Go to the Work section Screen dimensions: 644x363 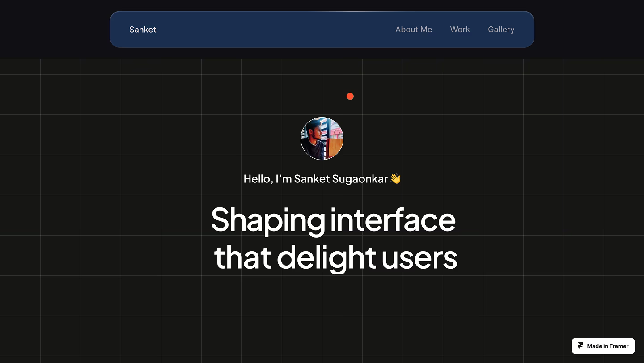tap(460, 30)
